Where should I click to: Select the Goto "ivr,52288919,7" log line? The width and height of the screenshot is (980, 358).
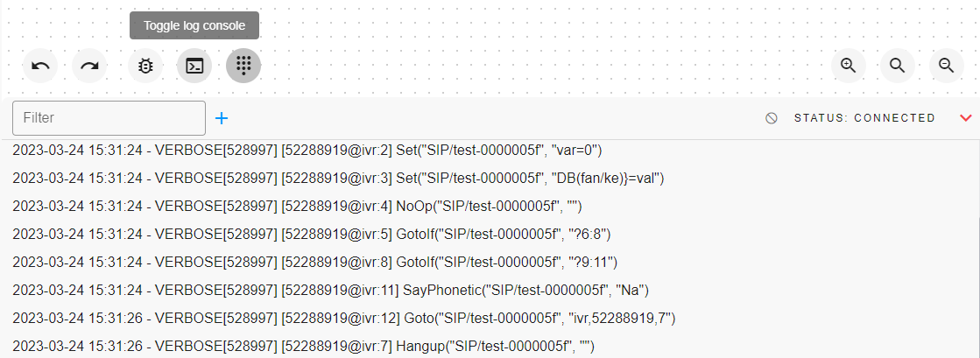(x=343, y=318)
